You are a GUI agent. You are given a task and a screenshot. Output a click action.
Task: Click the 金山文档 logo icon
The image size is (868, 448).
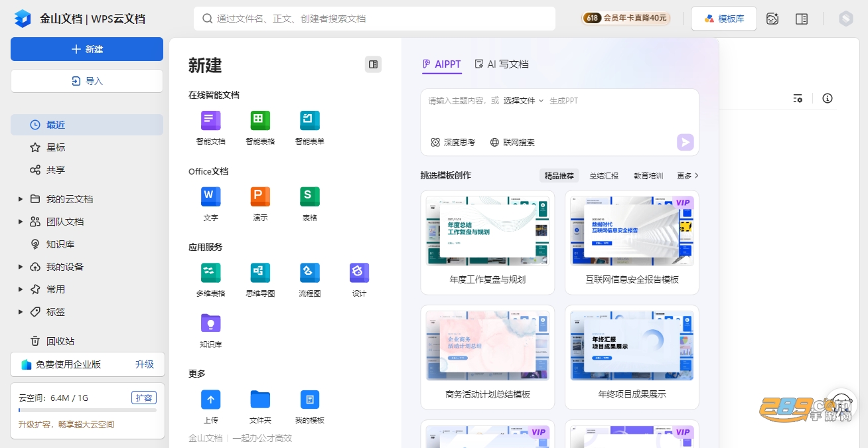(23, 19)
